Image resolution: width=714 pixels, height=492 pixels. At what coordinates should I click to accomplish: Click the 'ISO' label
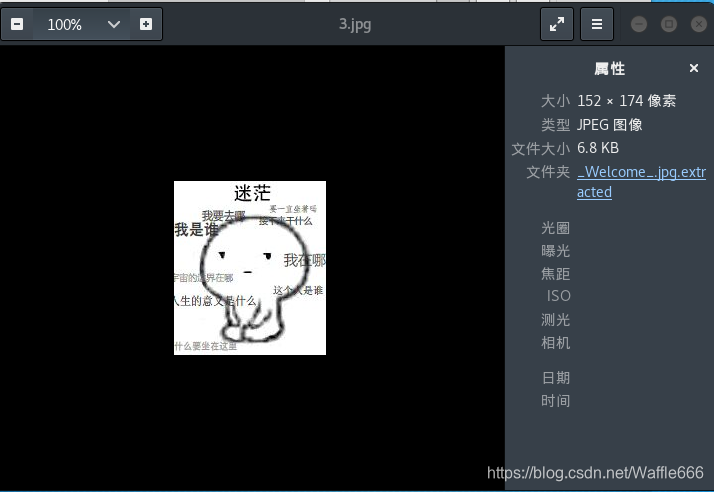(559, 296)
